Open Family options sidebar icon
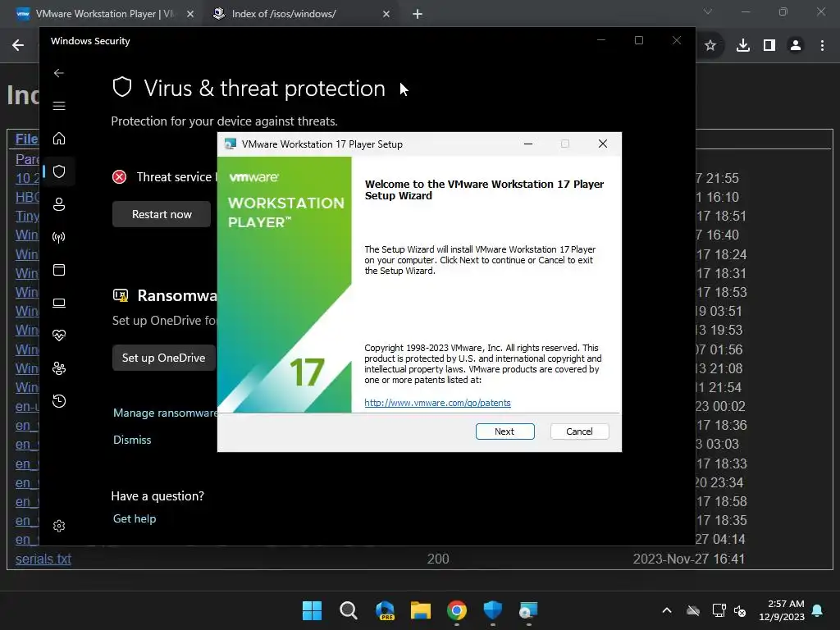Viewport: 840px width, 630px height. (x=59, y=368)
